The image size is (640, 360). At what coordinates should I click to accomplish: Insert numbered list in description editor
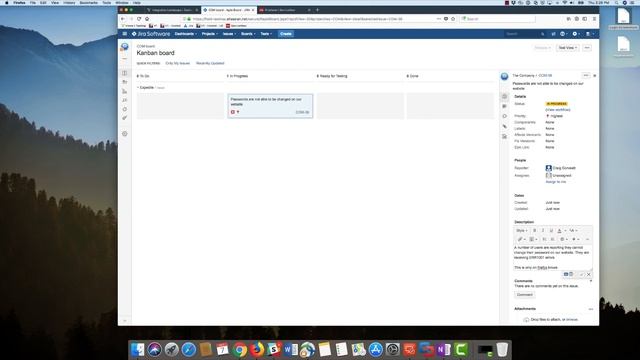pos(553,239)
